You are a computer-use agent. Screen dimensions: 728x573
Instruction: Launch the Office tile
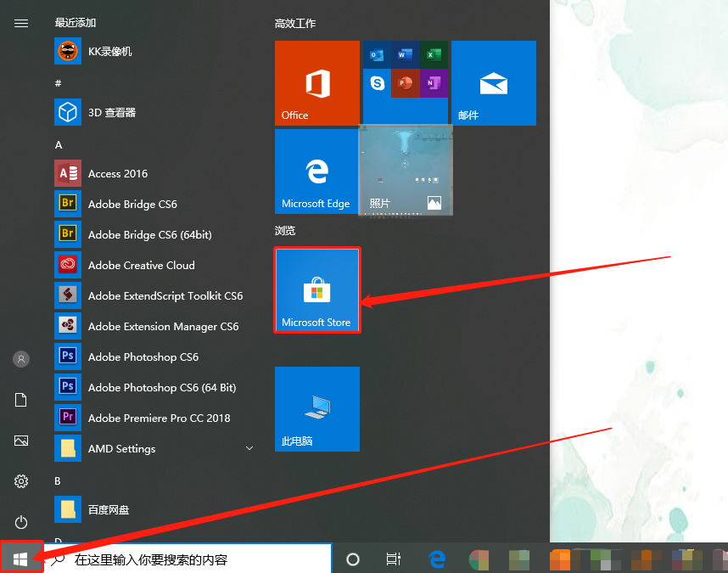point(316,82)
